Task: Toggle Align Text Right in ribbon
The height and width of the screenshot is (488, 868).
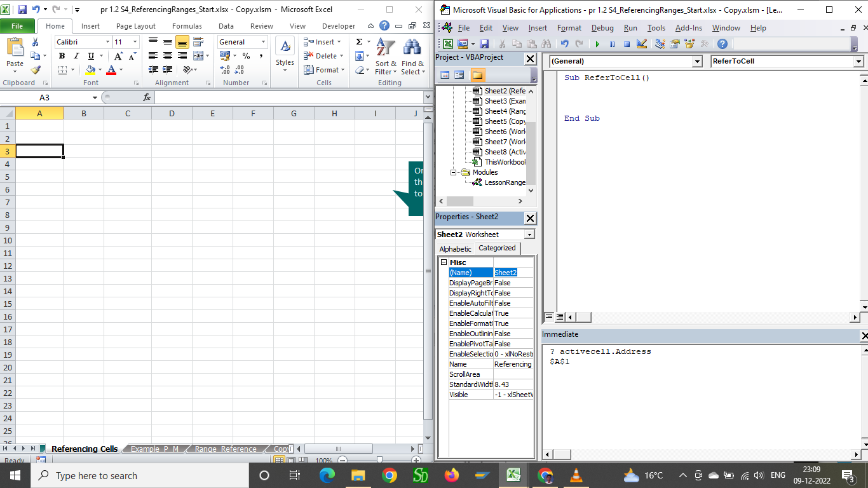Action: (x=182, y=56)
